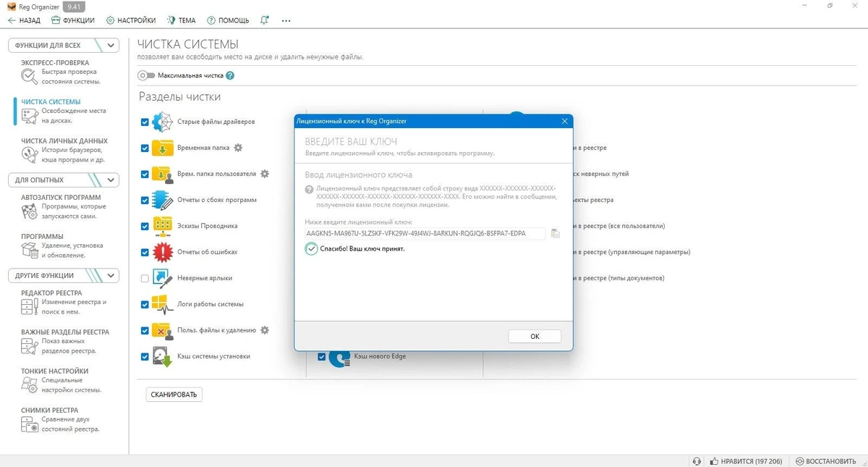The image size is (868, 467).
Task: Toggle the Максимальная чистка switch
Action: [x=147, y=75]
